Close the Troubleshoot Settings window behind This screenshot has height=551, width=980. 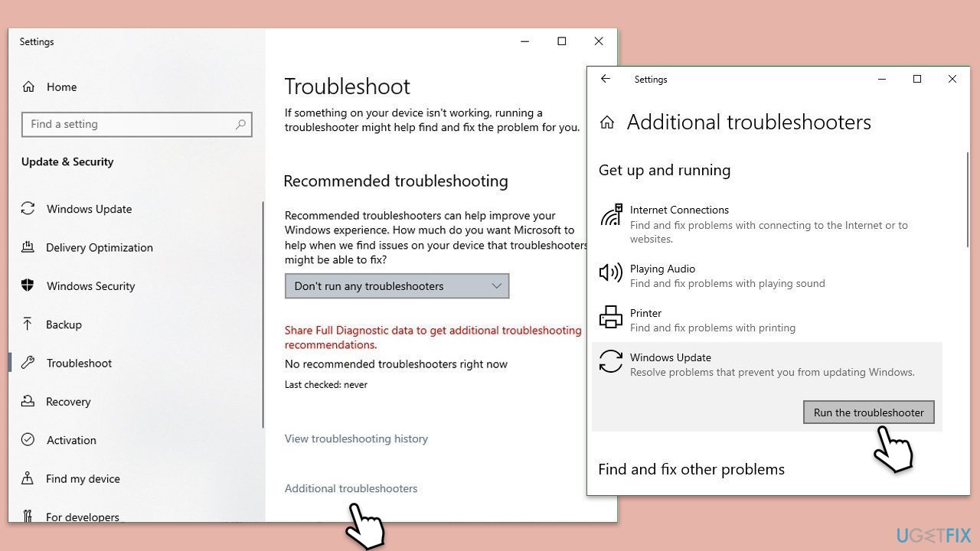tap(599, 41)
